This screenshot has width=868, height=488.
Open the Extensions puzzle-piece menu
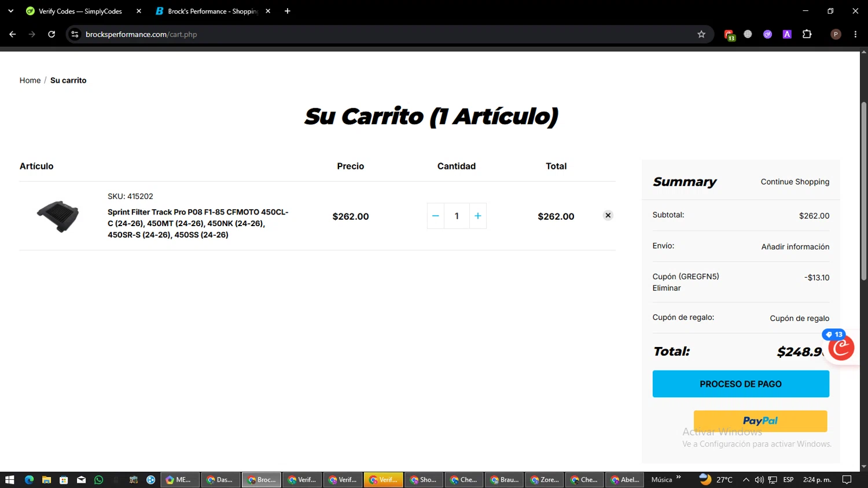pyautogui.click(x=807, y=34)
